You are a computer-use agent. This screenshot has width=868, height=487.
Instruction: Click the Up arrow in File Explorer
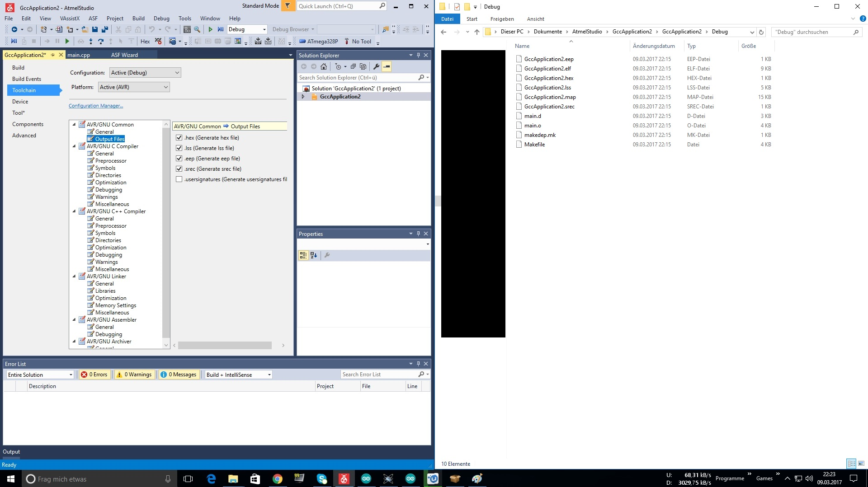click(477, 32)
